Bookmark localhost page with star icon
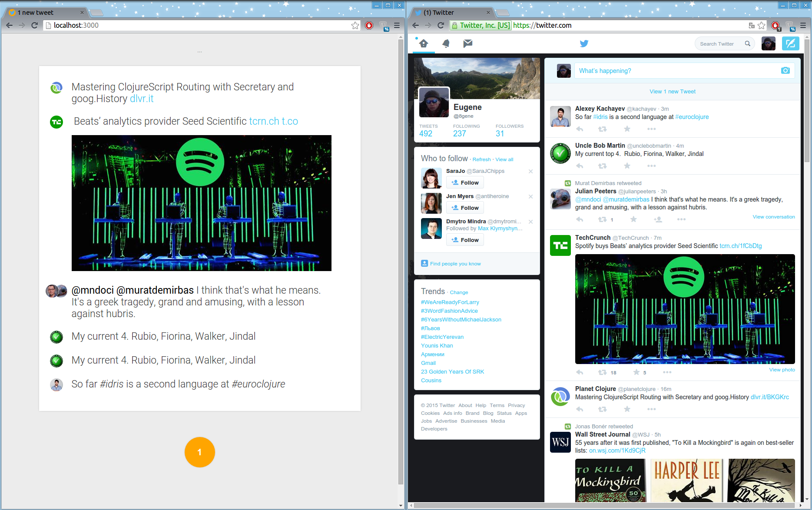Viewport: 812px width, 510px height. click(355, 25)
